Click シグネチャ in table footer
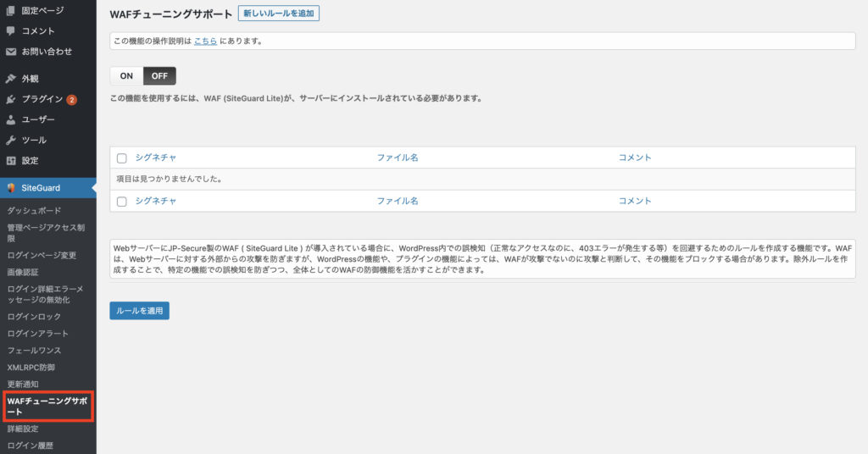Image resolution: width=868 pixels, height=454 pixels. coord(156,201)
